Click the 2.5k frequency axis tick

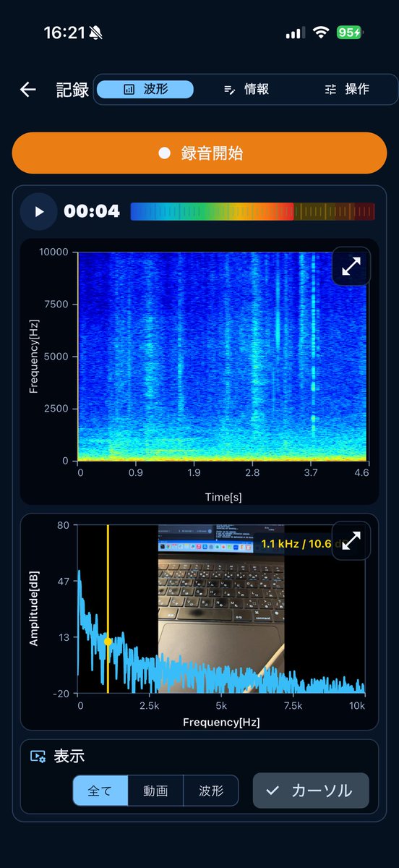[x=150, y=705]
